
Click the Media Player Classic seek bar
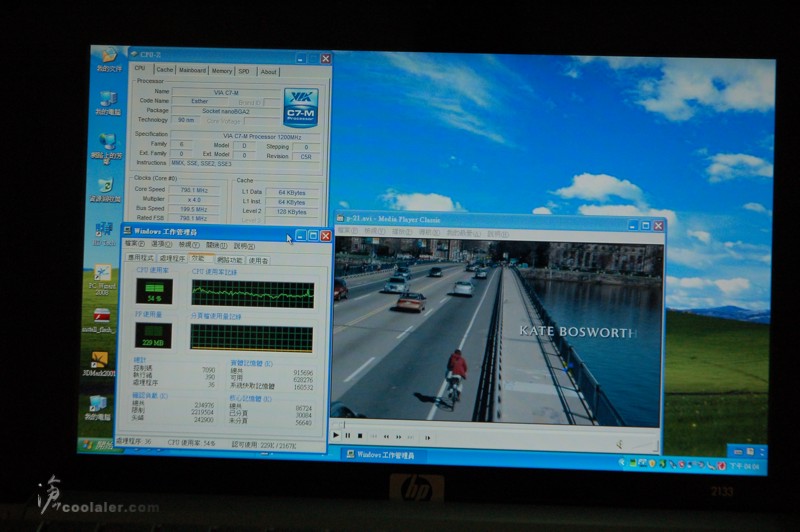coord(495,426)
